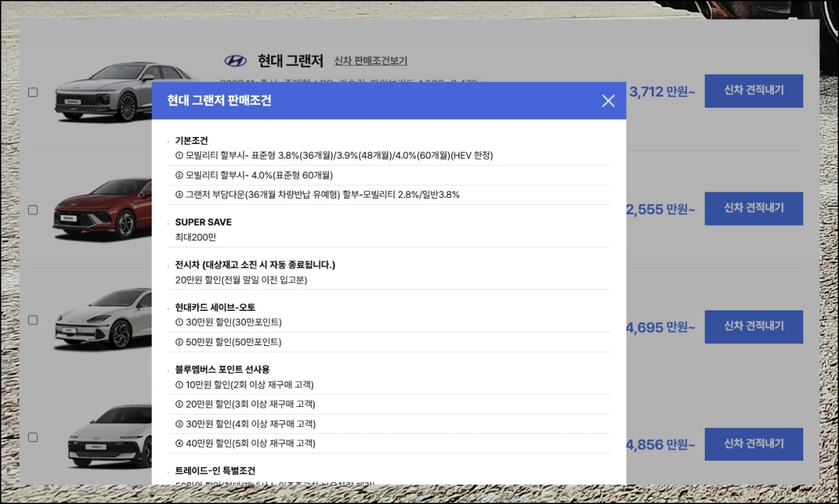This screenshot has height=504, width=839.
Task: Click the Hyundai logo beside 현대 그랜저
Action: point(236,61)
